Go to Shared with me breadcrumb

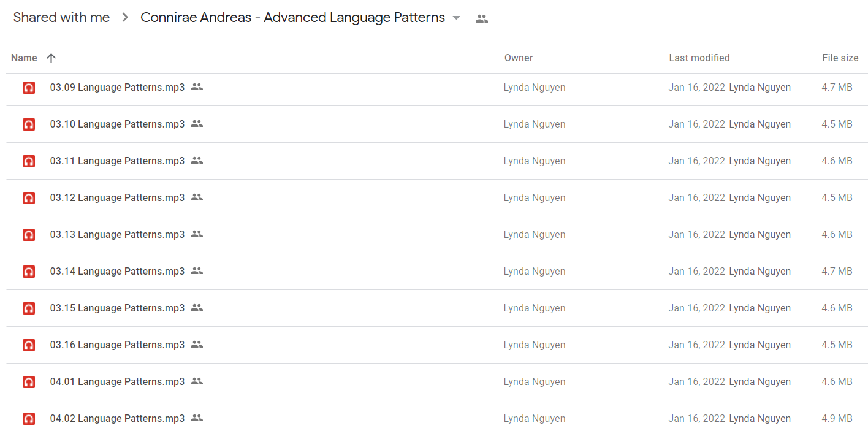pyautogui.click(x=61, y=18)
